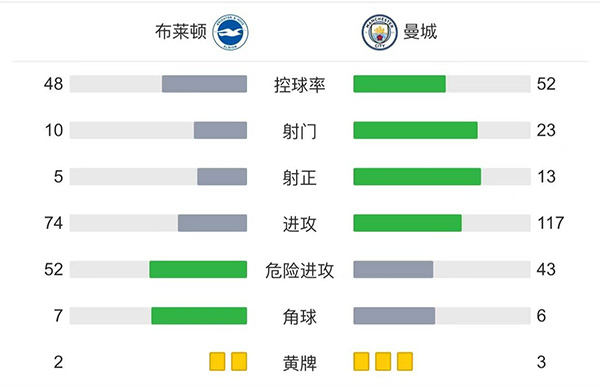Click Manchester City's first yellow card icon
Screen dimensions: 600x387
click(361, 362)
